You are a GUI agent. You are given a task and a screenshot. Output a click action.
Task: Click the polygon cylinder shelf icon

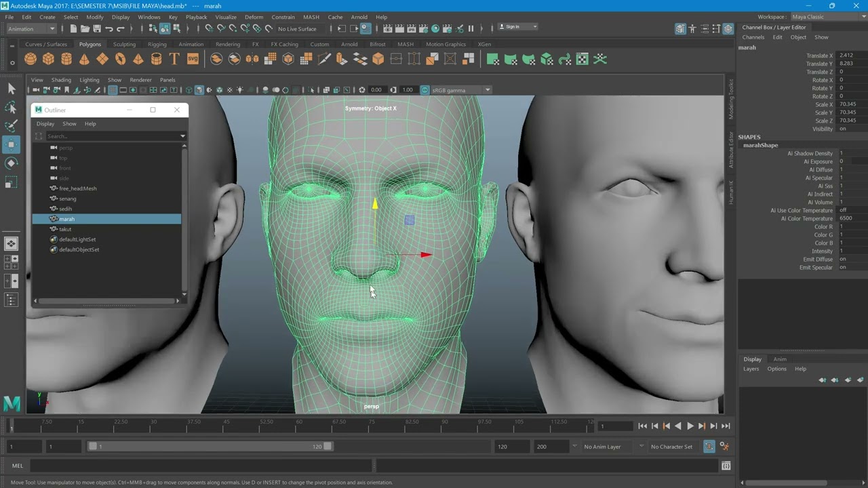click(66, 59)
